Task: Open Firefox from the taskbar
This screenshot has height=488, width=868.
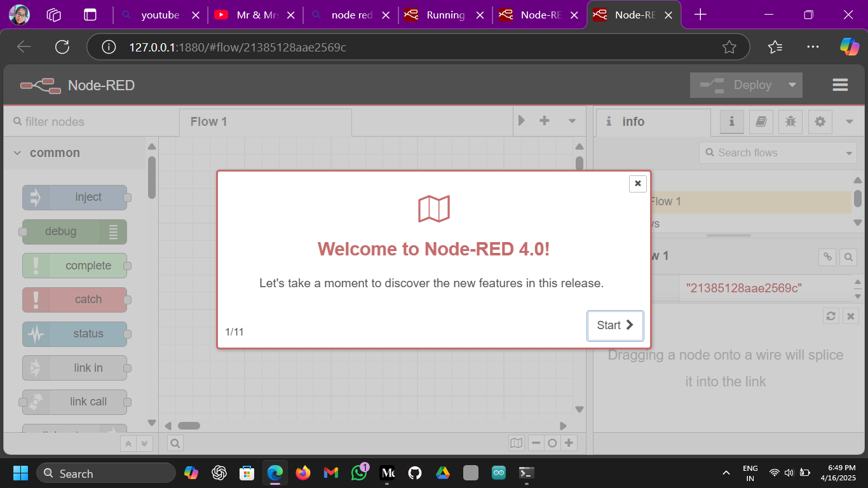Action: click(x=303, y=473)
